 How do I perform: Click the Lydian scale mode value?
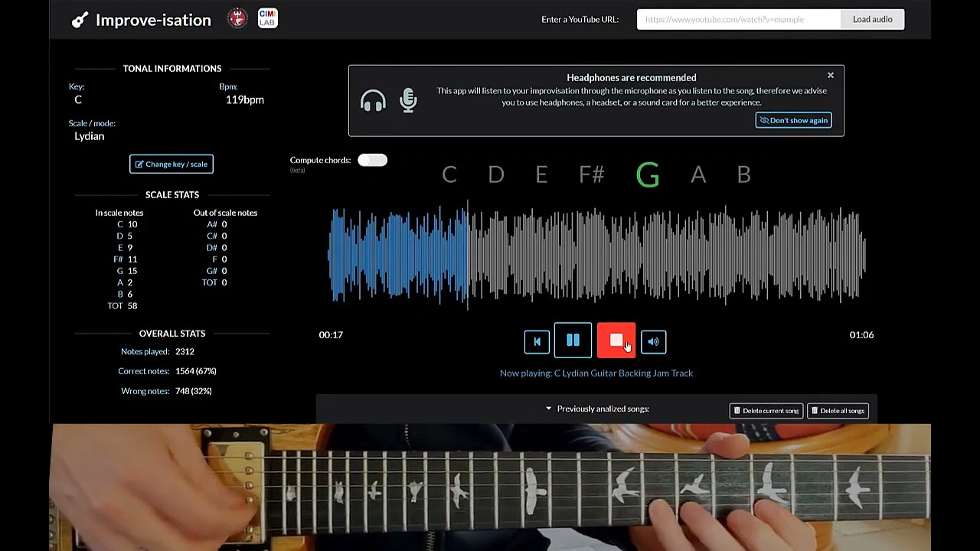[x=90, y=136]
